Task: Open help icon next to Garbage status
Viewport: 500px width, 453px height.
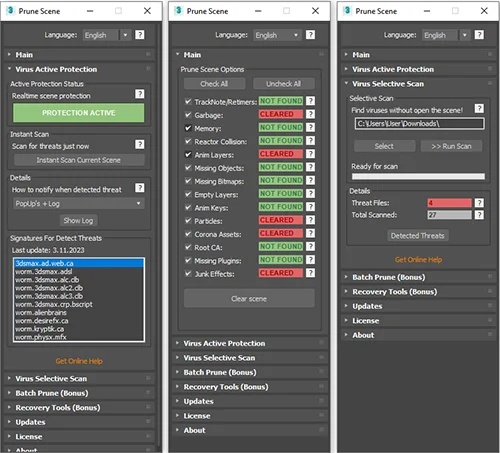Action: pos(310,114)
